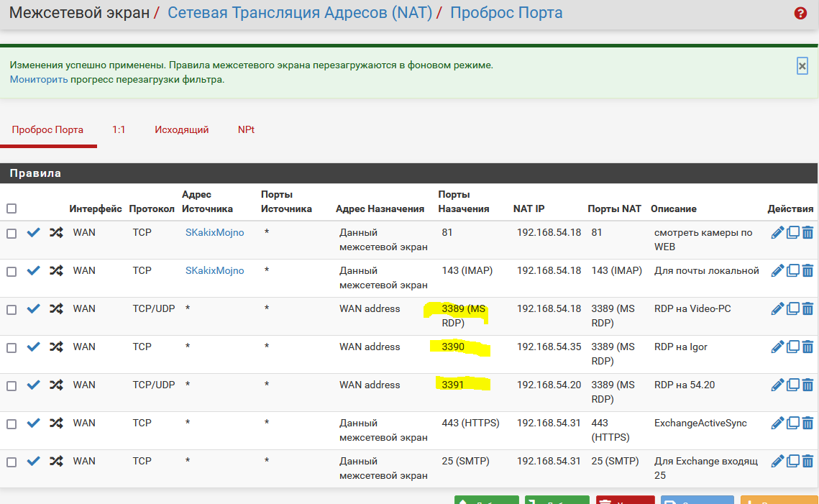The image size is (819, 504).
Task: Check the box for the 143 (IMAP) rule
Action: click(12, 271)
